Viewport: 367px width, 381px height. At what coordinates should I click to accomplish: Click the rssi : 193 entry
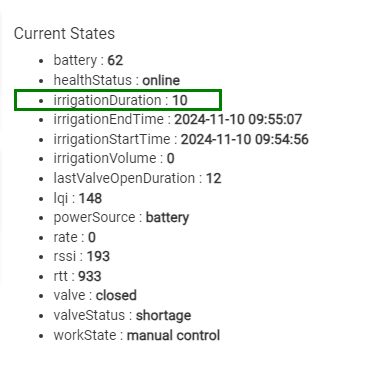pos(82,257)
